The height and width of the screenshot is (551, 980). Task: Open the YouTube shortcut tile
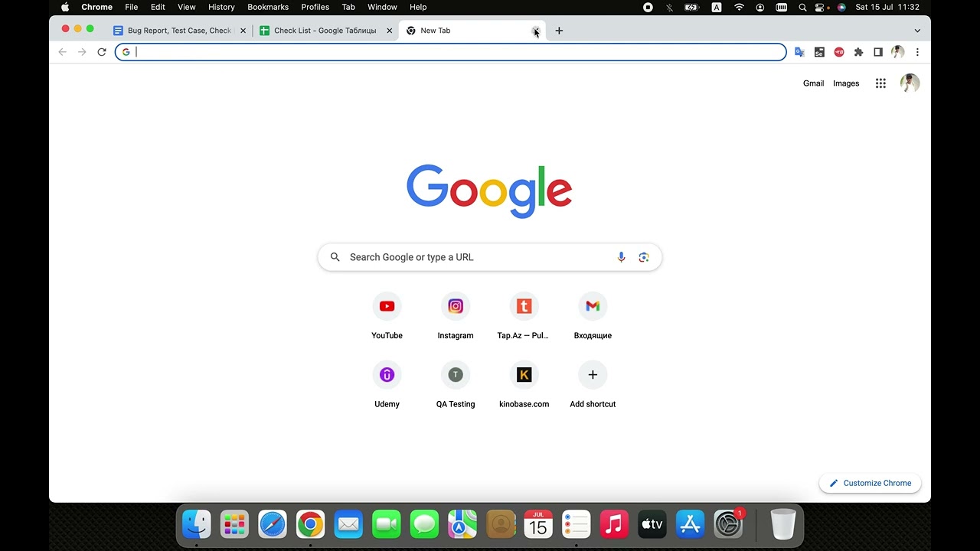click(387, 316)
